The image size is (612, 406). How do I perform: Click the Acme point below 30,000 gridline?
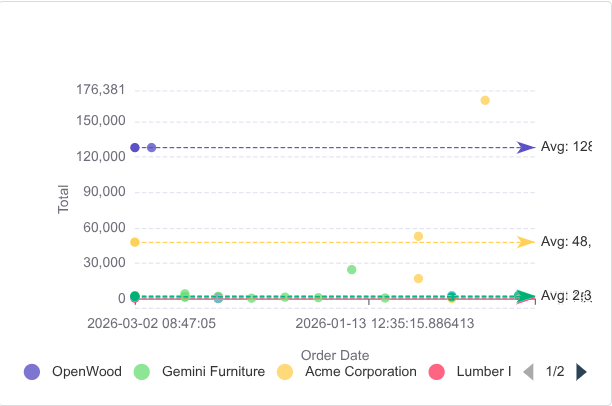coord(418,278)
